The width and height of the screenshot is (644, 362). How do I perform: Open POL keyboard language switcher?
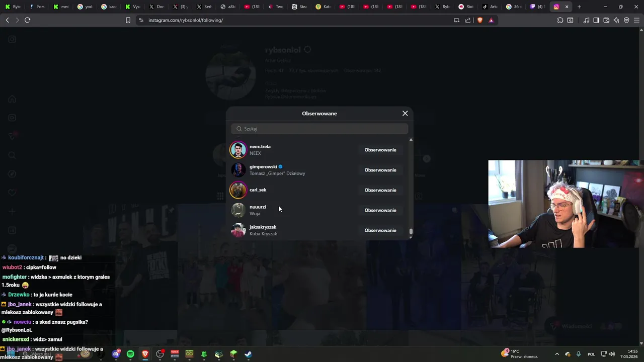coord(591,354)
